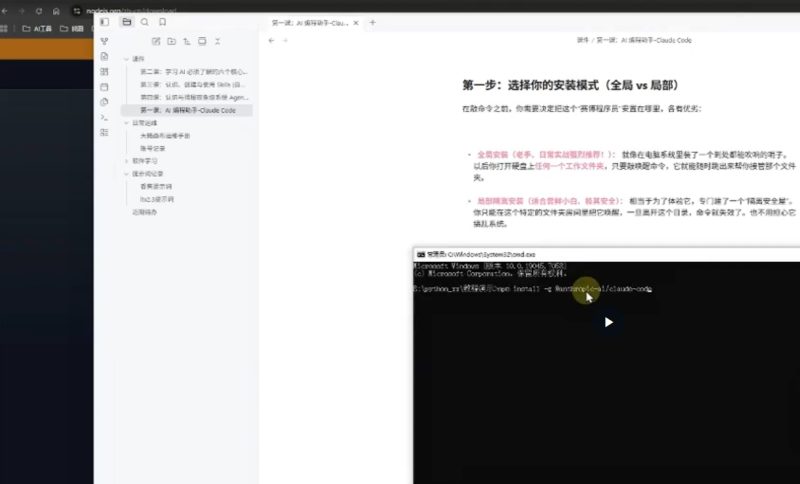This screenshot has width=800, height=484.
Task: Click the nodejs.org browser address bar
Action: click(130, 11)
